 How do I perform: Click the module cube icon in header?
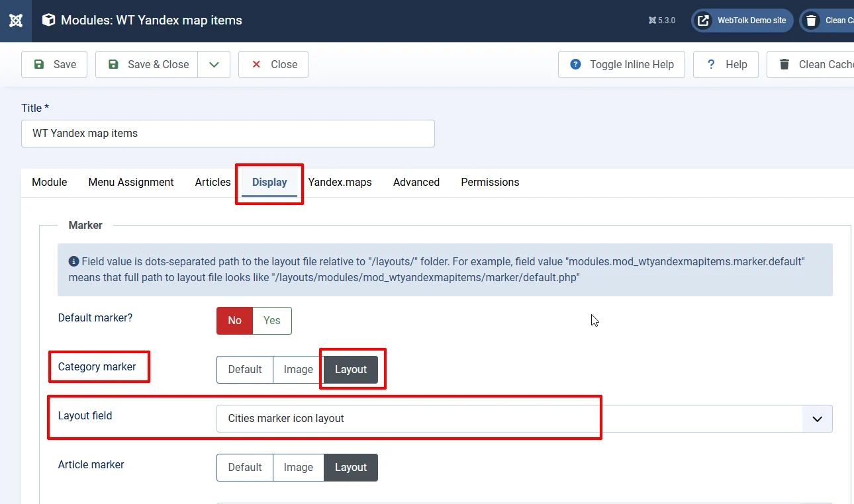pos(48,21)
